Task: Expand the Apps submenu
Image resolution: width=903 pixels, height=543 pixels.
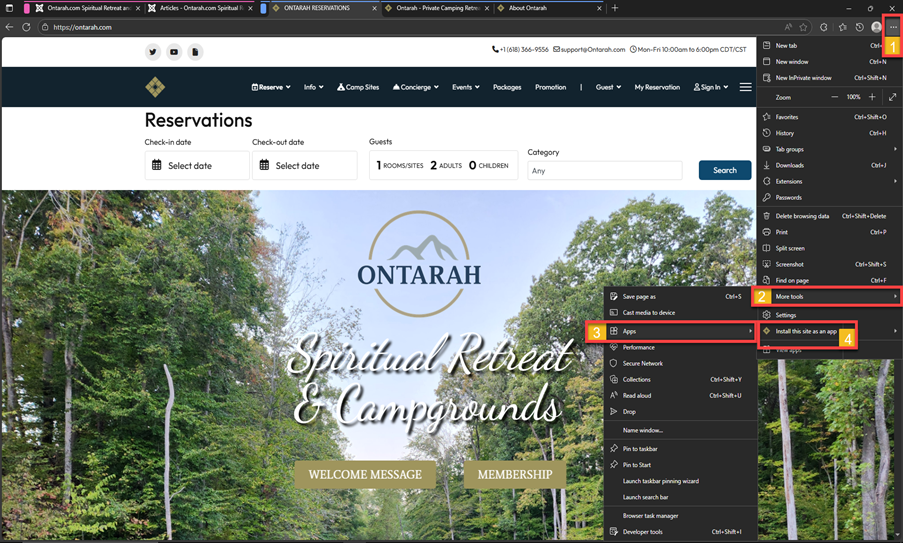Action: coord(680,331)
